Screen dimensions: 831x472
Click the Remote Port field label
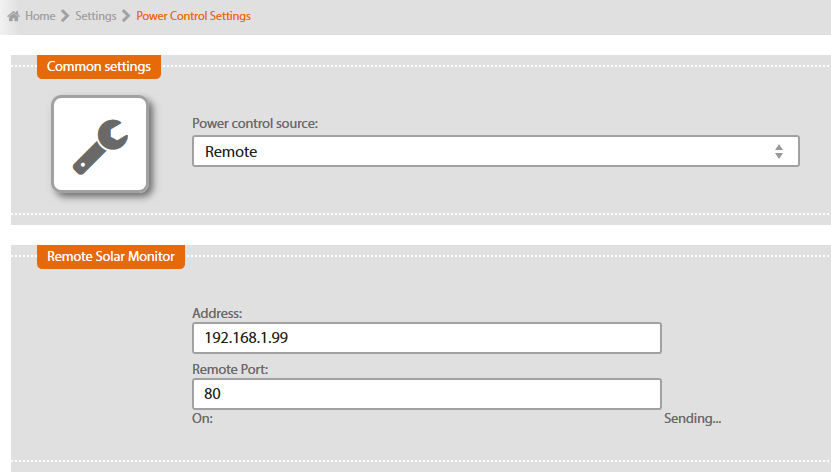pos(229,369)
